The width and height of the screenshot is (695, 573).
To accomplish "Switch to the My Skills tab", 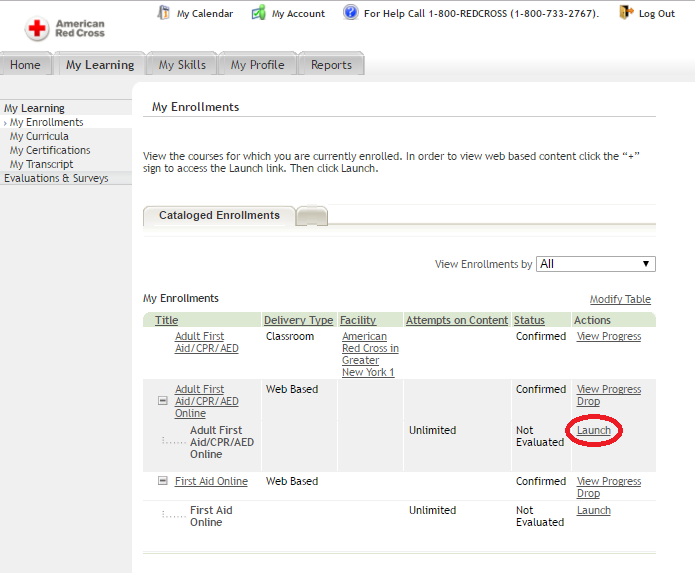I will point(182,64).
